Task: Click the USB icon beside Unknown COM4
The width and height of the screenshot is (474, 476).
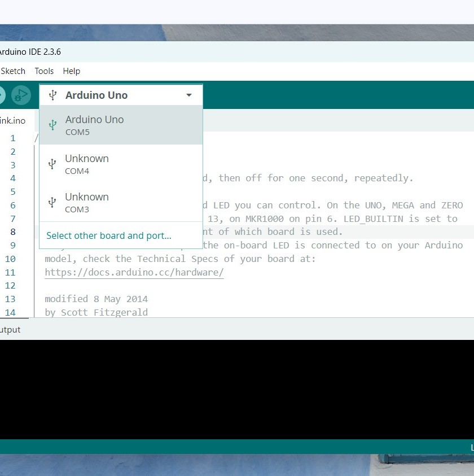Action: pyautogui.click(x=52, y=164)
